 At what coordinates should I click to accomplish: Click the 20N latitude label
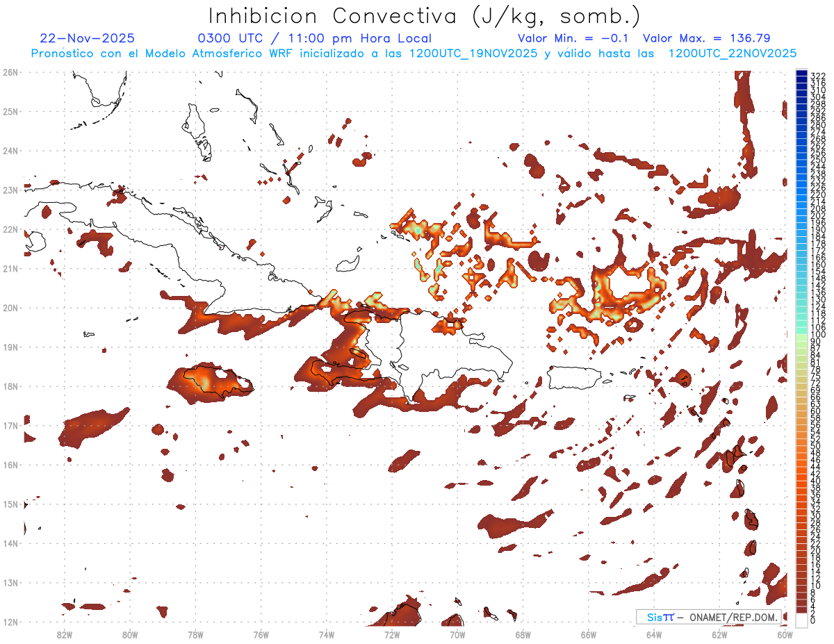pos(10,308)
